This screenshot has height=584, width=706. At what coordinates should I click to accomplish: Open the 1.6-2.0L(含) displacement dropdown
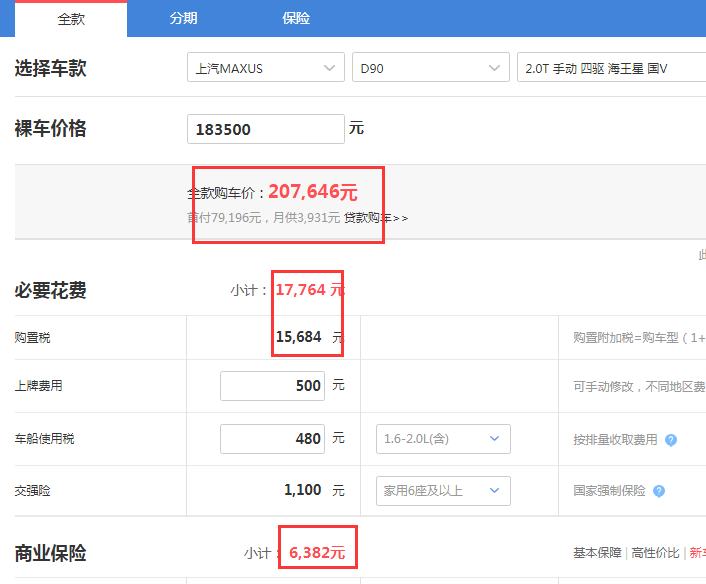443,439
